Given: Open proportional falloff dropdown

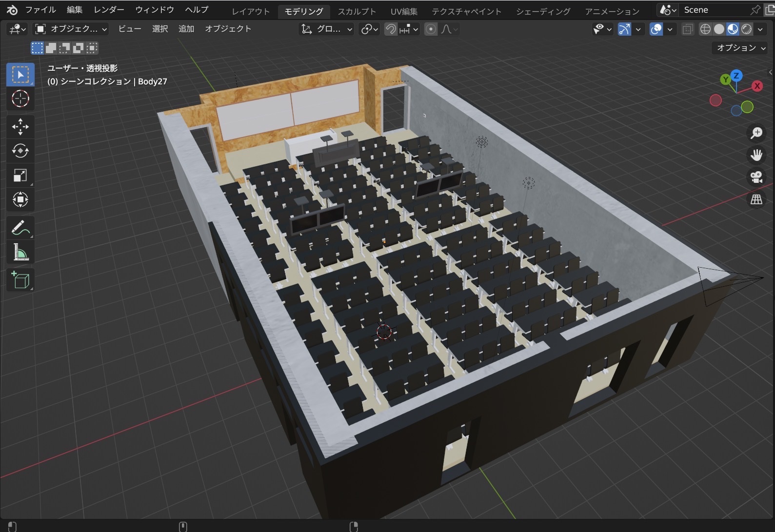Looking at the screenshot, I should tap(449, 29).
